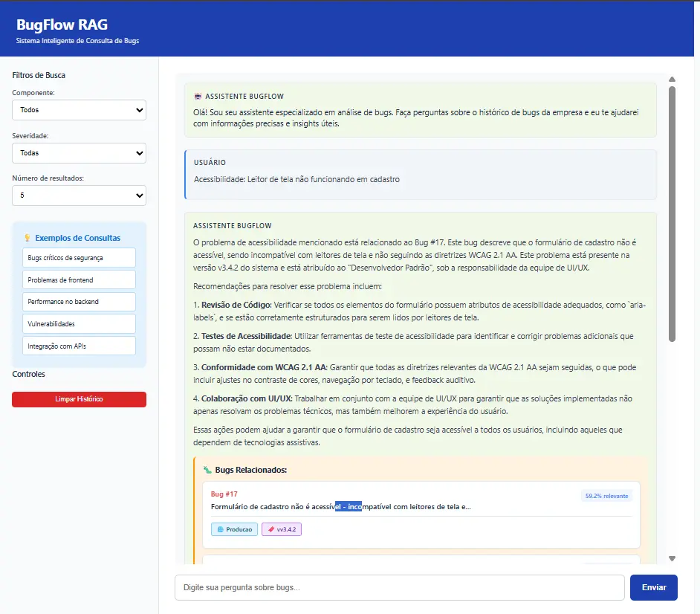Select the 'Bugs críticos de segurança' example query

coord(79,258)
